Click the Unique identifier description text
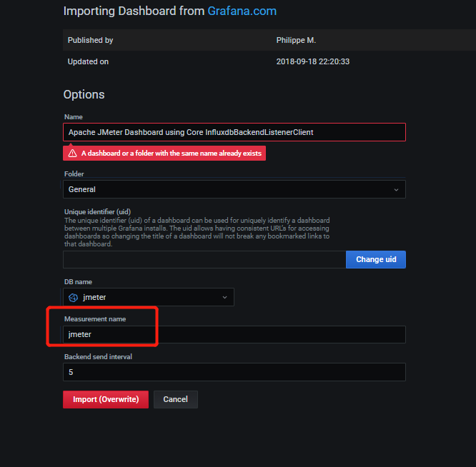This screenshot has width=476, height=467. point(197,231)
